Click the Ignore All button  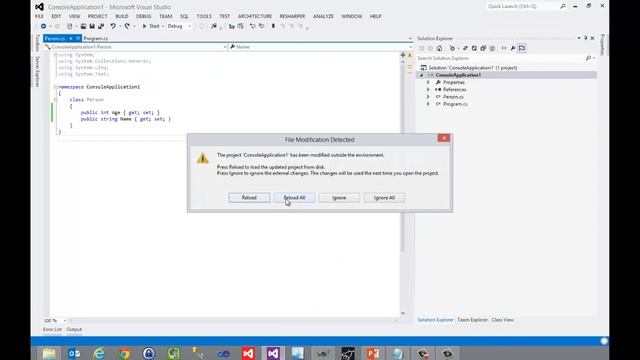tap(384, 198)
